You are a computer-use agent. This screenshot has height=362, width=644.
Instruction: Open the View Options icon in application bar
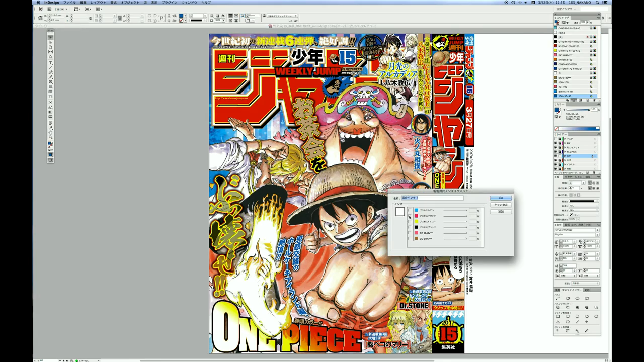pyautogui.click(x=77, y=9)
